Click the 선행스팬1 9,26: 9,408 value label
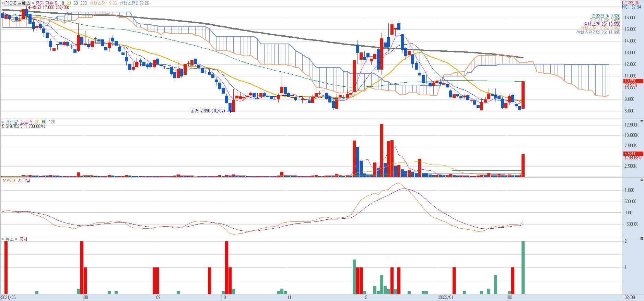 [600, 28]
